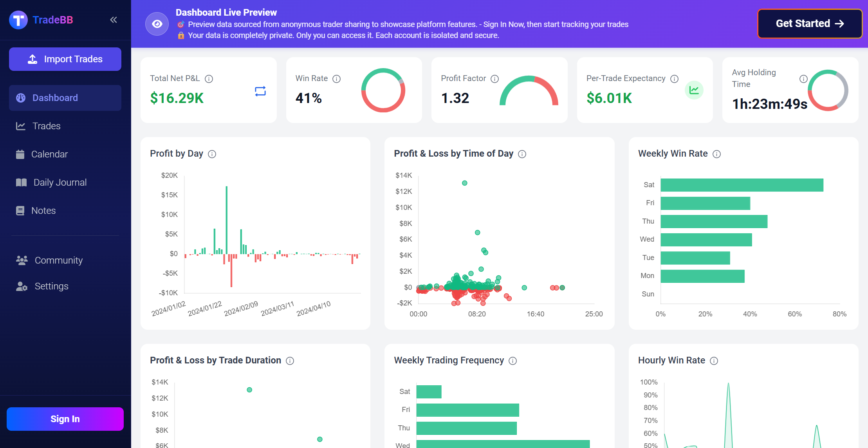Click the Community people icon

point(22,260)
